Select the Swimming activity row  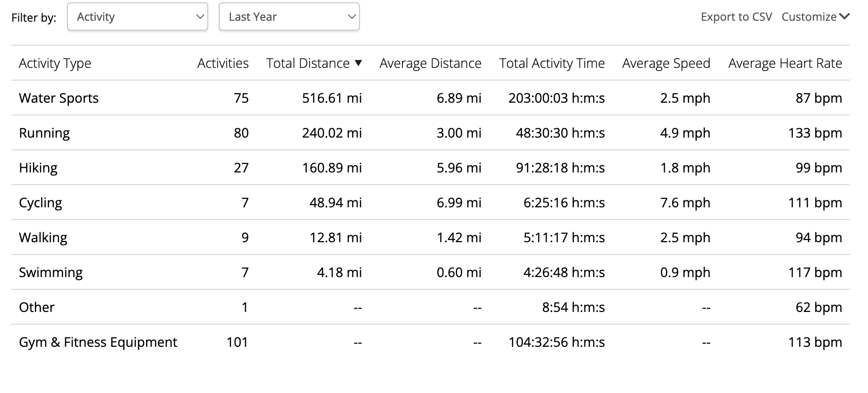431,272
